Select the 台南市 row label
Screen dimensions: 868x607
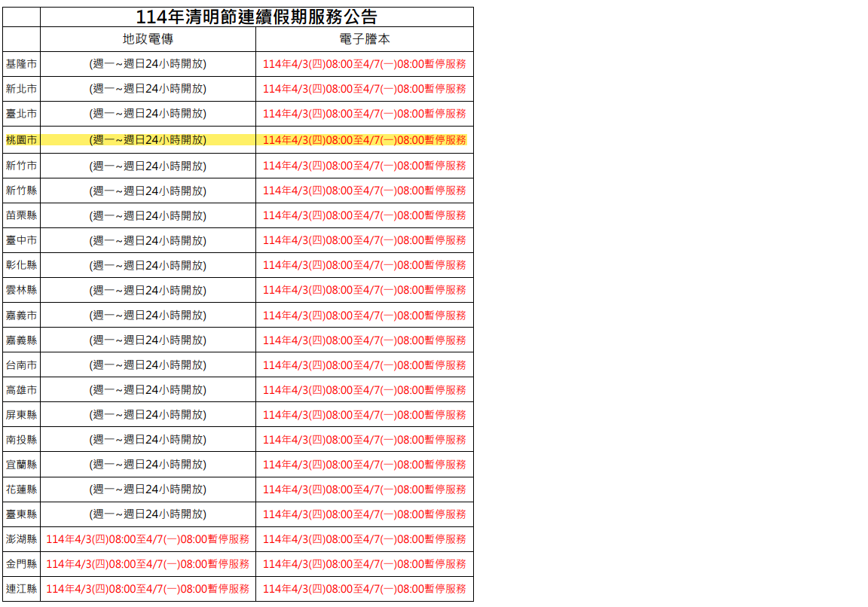point(22,365)
